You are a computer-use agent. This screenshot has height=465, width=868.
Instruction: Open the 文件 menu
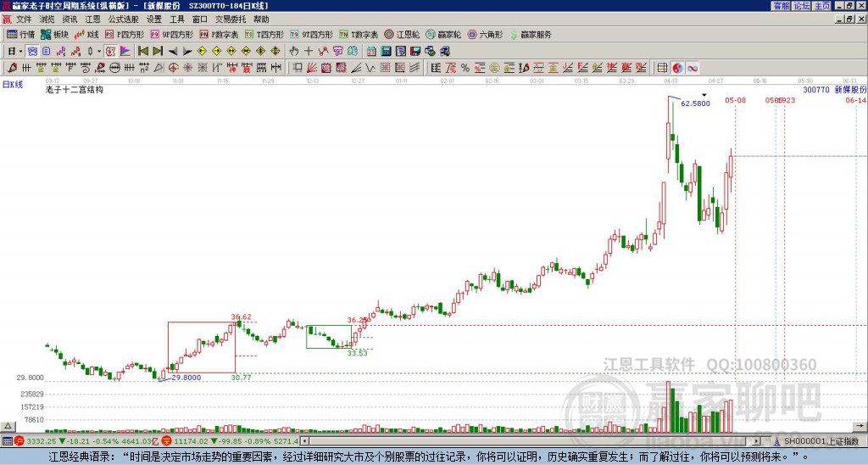tap(24, 20)
